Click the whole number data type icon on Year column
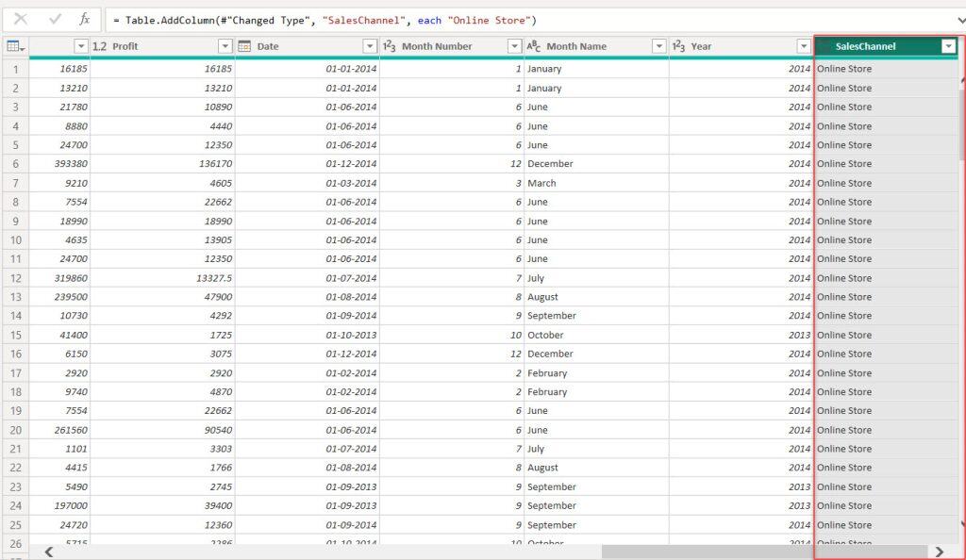The width and height of the screenshot is (966, 560). [x=678, y=45]
